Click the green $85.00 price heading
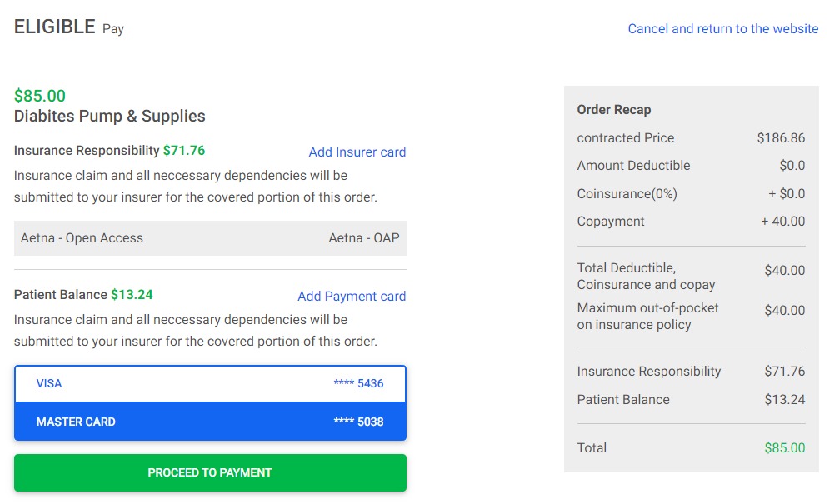Image resolution: width=834 pixels, height=504 pixels. pos(40,96)
